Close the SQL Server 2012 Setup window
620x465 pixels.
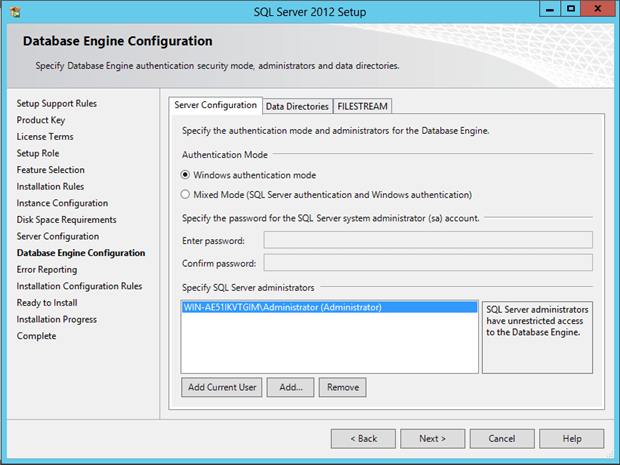[x=598, y=9]
